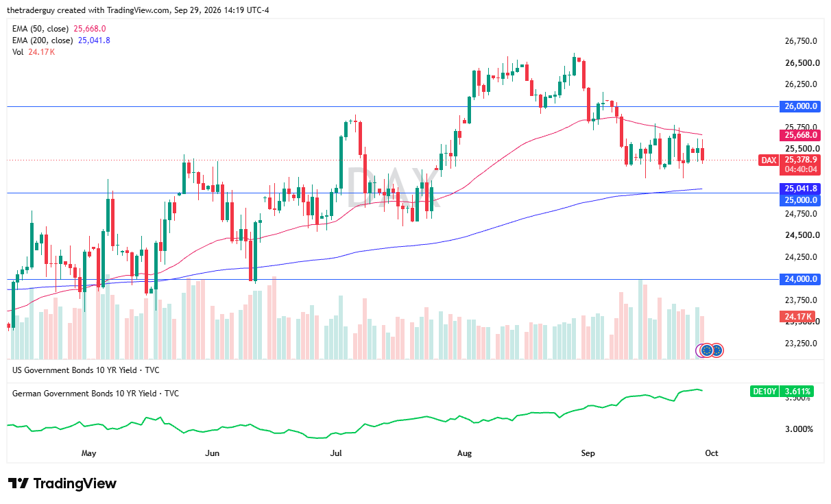This screenshot has width=831, height=504.
Task: Click the Jul label on the time axis
Action: coord(336,453)
